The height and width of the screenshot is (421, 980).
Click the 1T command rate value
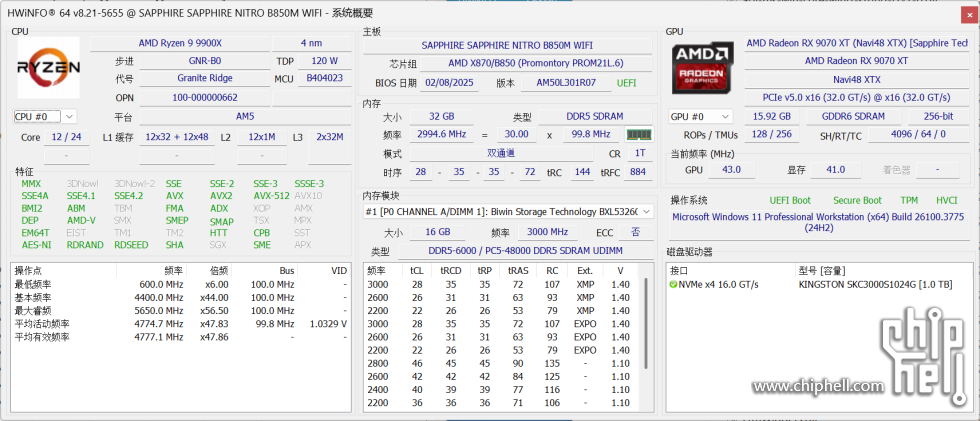point(639,153)
